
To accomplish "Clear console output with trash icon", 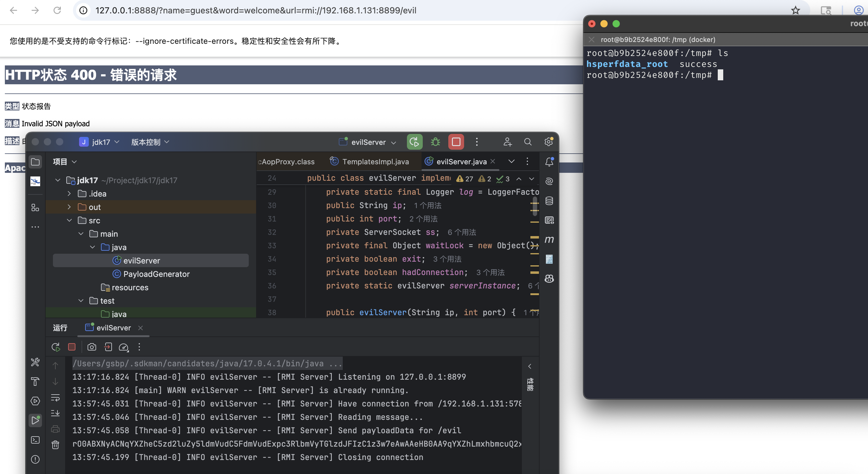I will [55, 445].
